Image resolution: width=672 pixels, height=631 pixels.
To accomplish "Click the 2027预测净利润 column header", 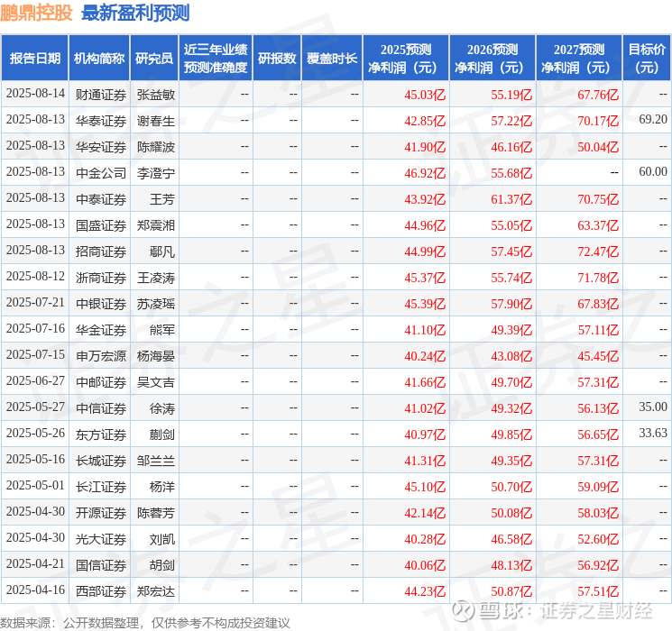I will tap(579, 59).
